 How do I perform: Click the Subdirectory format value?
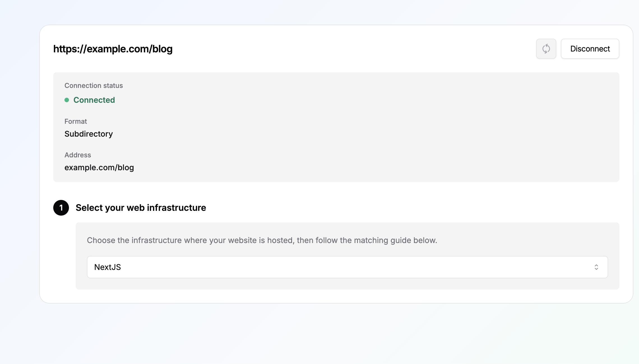pyautogui.click(x=89, y=134)
